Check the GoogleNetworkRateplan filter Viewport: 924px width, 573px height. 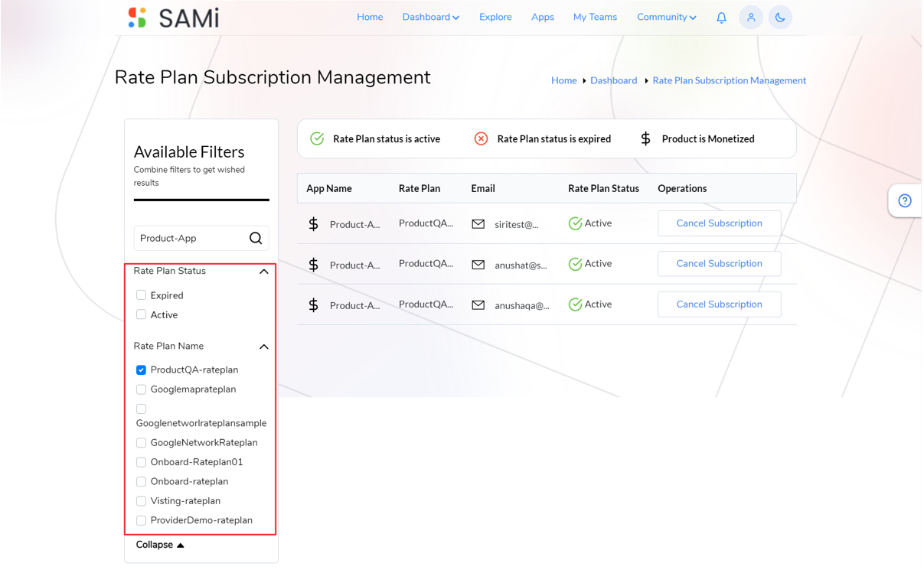tap(141, 442)
